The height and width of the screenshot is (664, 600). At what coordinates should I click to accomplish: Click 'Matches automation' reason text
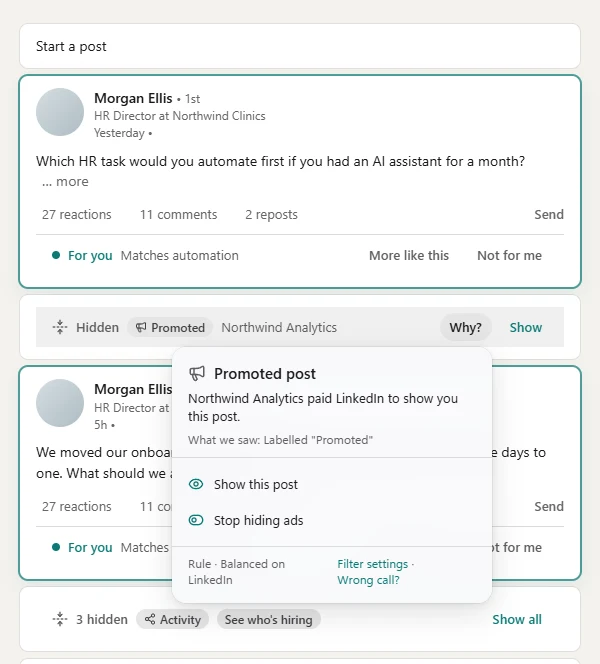coord(180,256)
